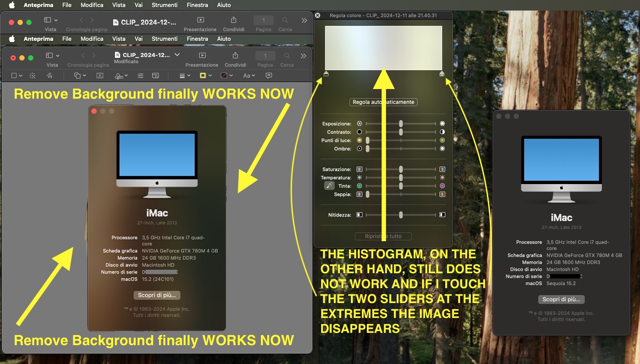Open the File menu in the topmost menu bar
The width and height of the screenshot is (640, 364).
(67, 5)
